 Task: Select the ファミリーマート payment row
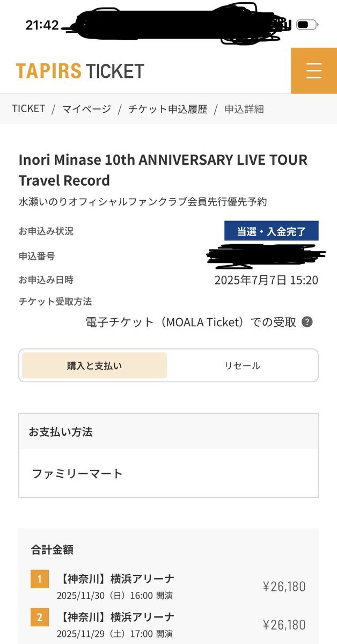(x=168, y=473)
